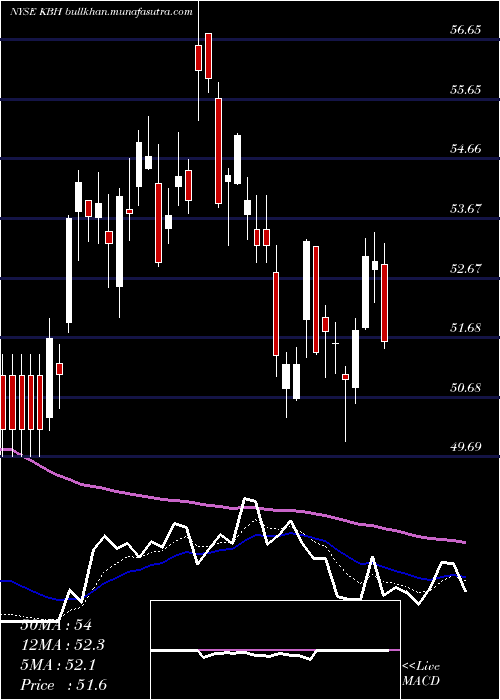Image resolution: width=500 pixels, height=700 pixels.
Task: Select the 52.67 price axis label
Action: point(466,268)
